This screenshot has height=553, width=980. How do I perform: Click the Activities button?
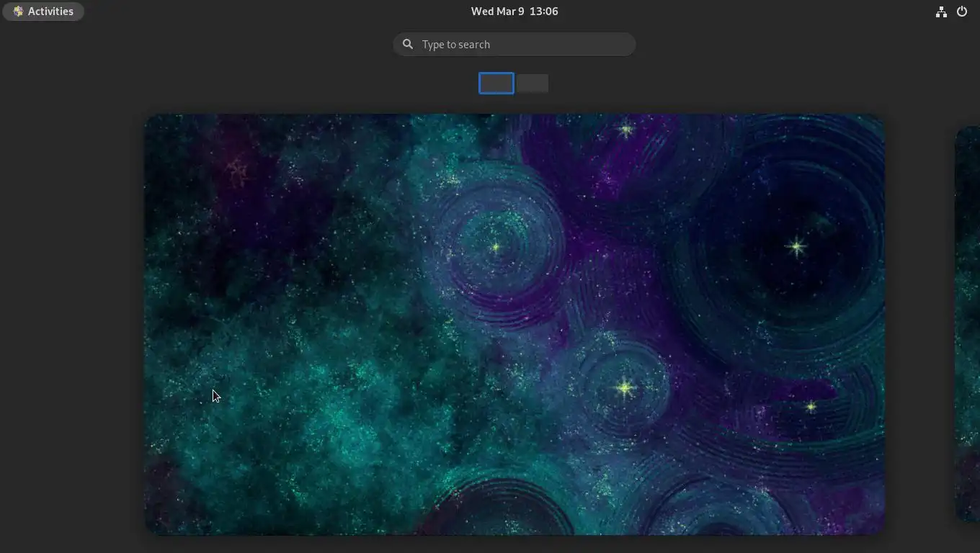[x=43, y=12]
